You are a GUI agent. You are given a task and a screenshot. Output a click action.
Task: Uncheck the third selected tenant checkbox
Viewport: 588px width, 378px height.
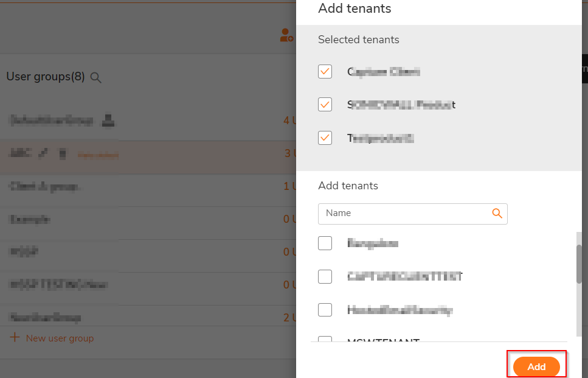pyautogui.click(x=325, y=138)
